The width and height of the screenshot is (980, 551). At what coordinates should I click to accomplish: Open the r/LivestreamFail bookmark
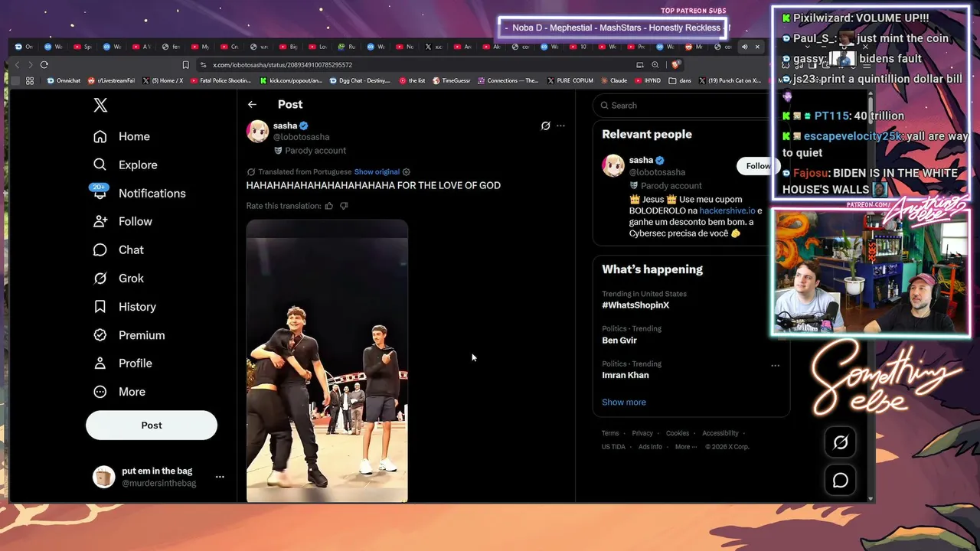[112, 80]
